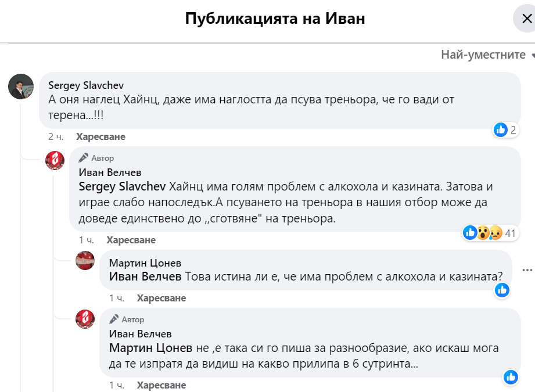View the like reaction on Sergey's comment

pyautogui.click(x=501, y=130)
